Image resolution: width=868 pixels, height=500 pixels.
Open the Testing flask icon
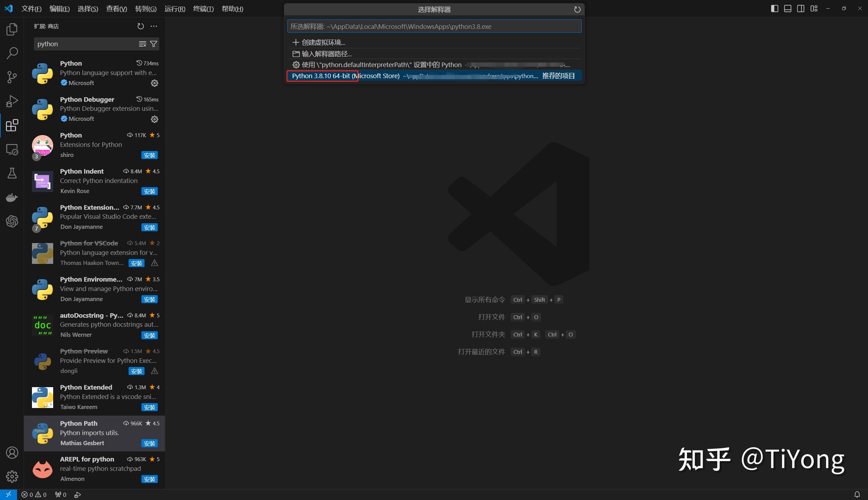pos(12,173)
